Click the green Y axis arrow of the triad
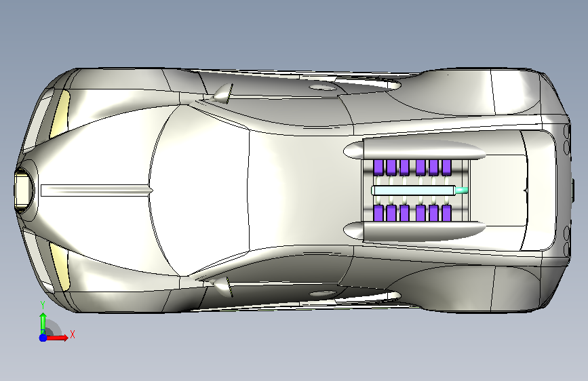 point(43,323)
